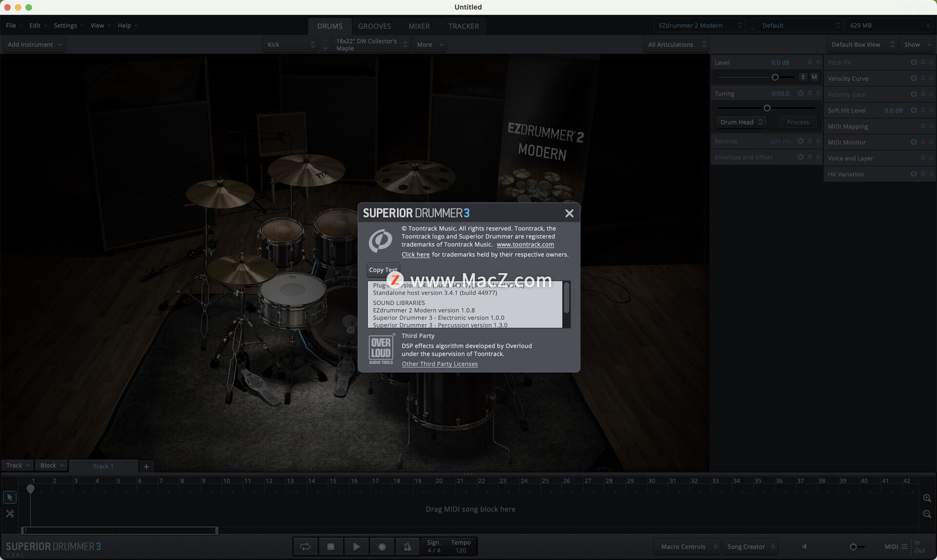Open the Soft Hit Level menu icon
Viewport: 937px width, 560px height.
pos(923,110)
